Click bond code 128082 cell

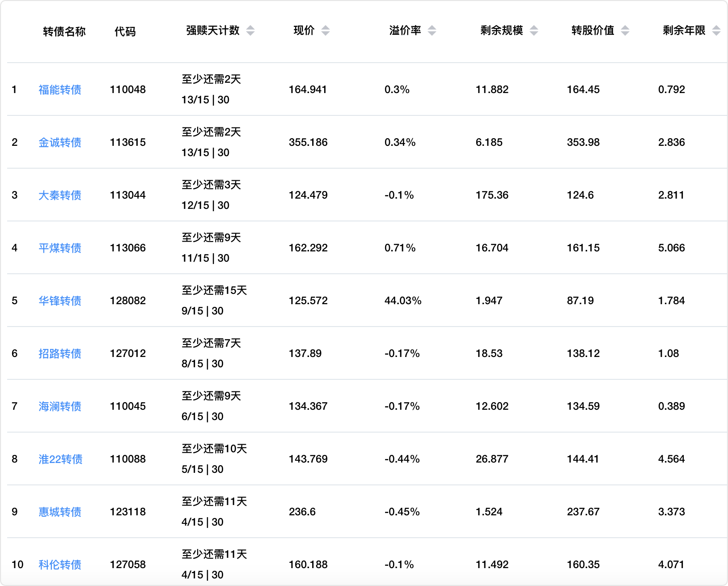128,301
